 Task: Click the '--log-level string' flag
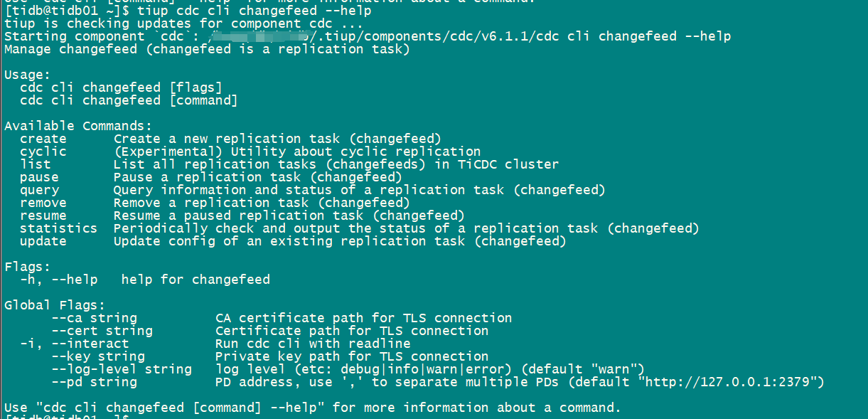click(122, 369)
